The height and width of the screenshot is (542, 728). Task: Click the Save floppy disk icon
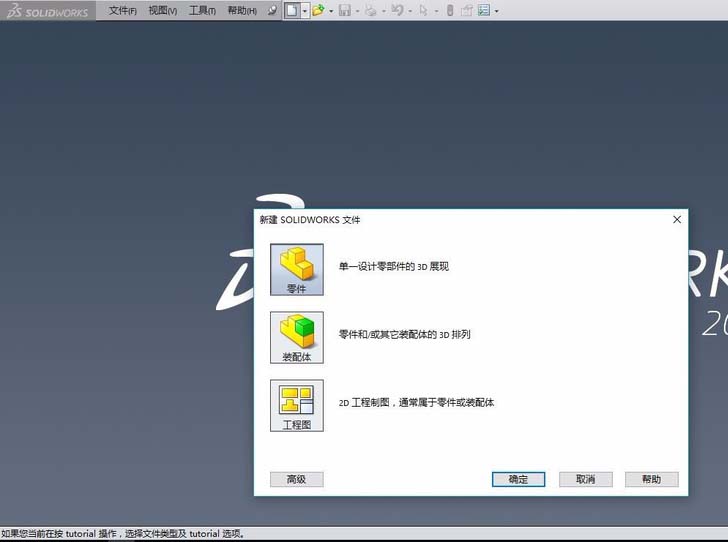click(x=344, y=10)
